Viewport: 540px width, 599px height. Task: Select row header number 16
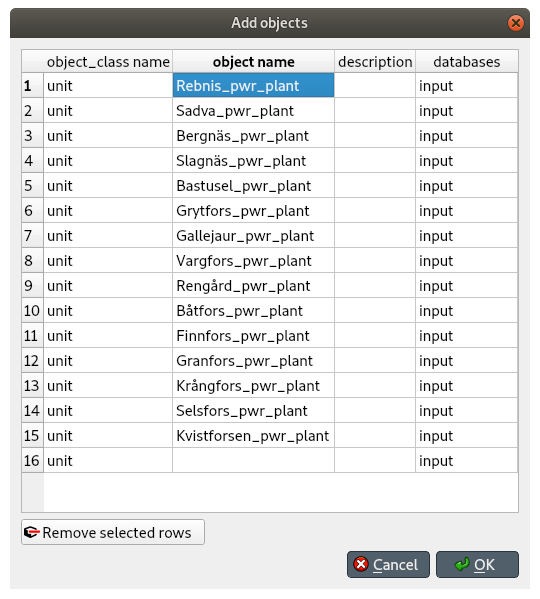coord(32,460)
